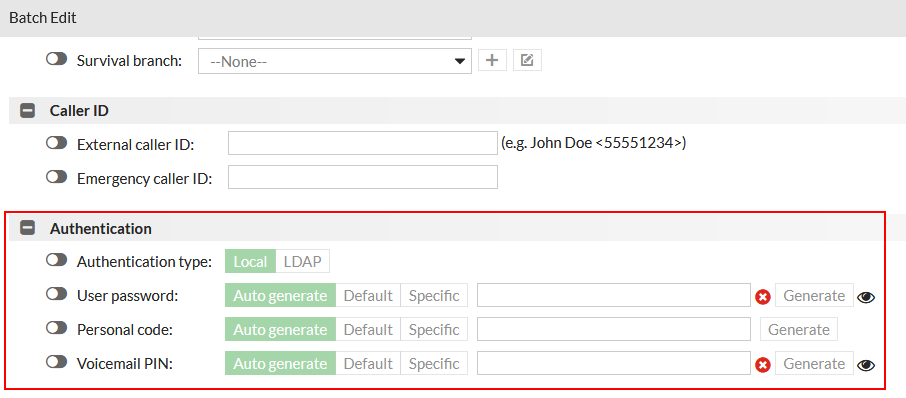Choose Specific for Voicemail PIN

pyautogui.click(x=434, y=364)
